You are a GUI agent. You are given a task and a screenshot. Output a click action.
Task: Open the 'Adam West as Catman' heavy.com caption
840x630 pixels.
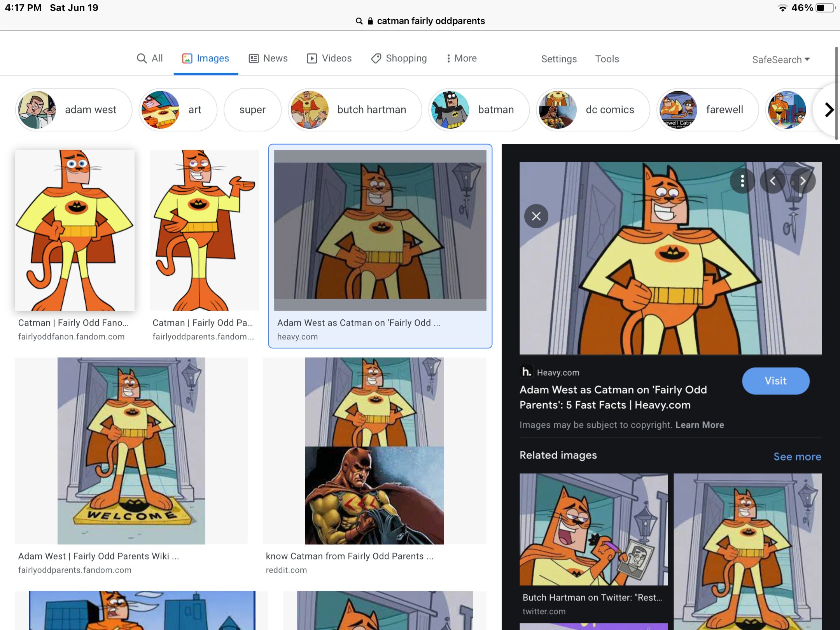[359, 323]
